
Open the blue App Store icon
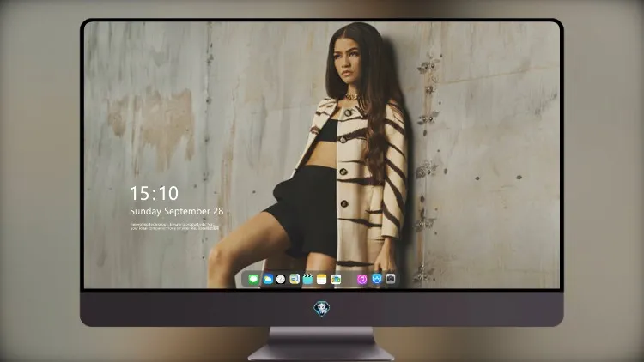[x=377, y=279]
